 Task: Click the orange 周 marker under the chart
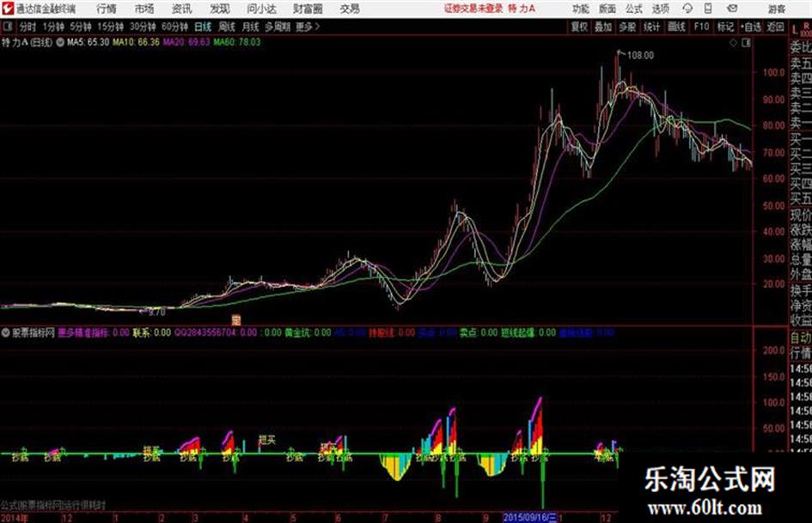[x=236, y=320]
